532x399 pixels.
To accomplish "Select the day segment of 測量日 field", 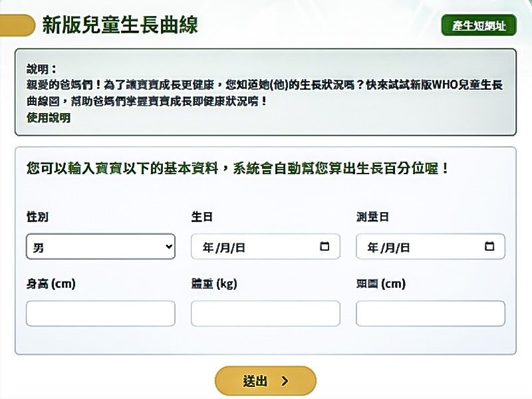I will click(x=405, y=247).
